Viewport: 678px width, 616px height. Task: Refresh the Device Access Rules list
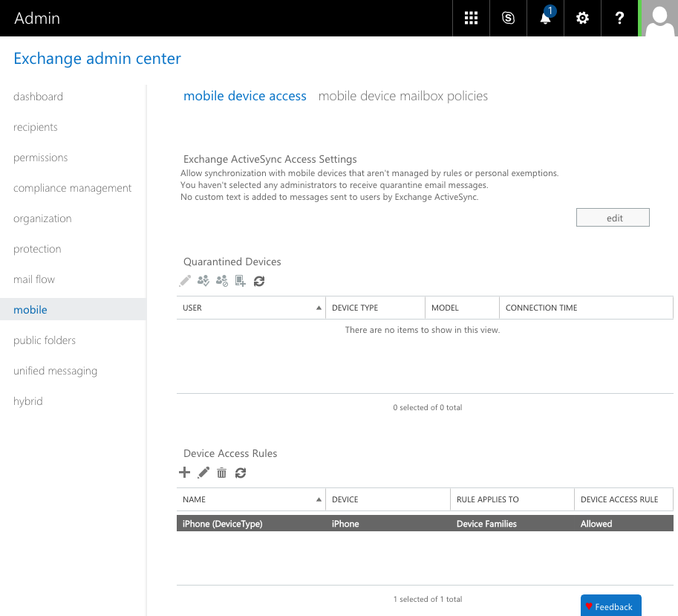[240, 473]
